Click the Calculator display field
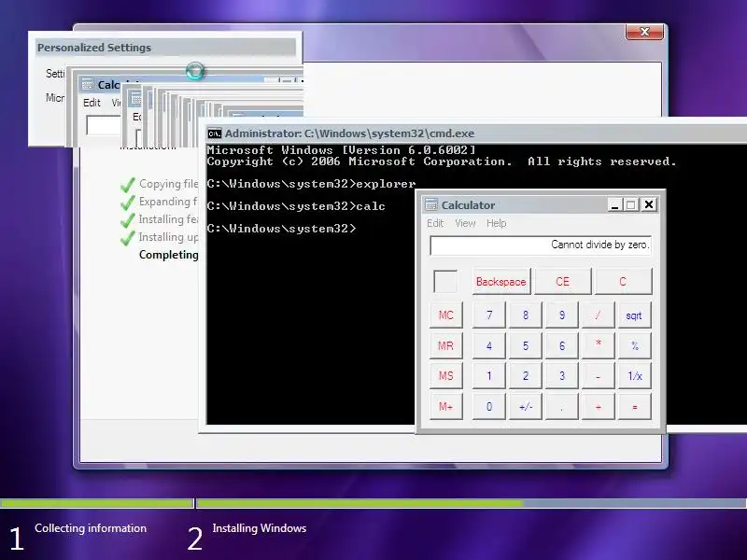747x560 pixels. pos(541,245)
